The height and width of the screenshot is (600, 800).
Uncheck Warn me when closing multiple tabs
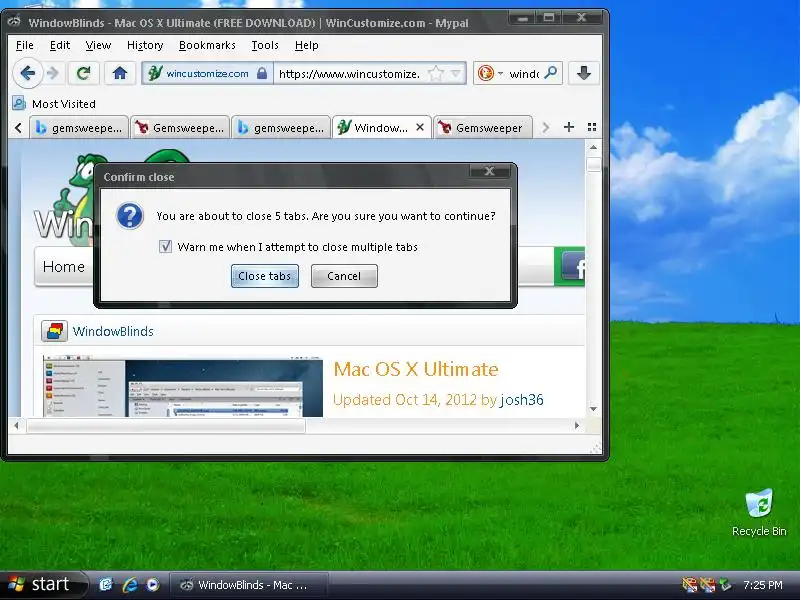coord(165,247)
